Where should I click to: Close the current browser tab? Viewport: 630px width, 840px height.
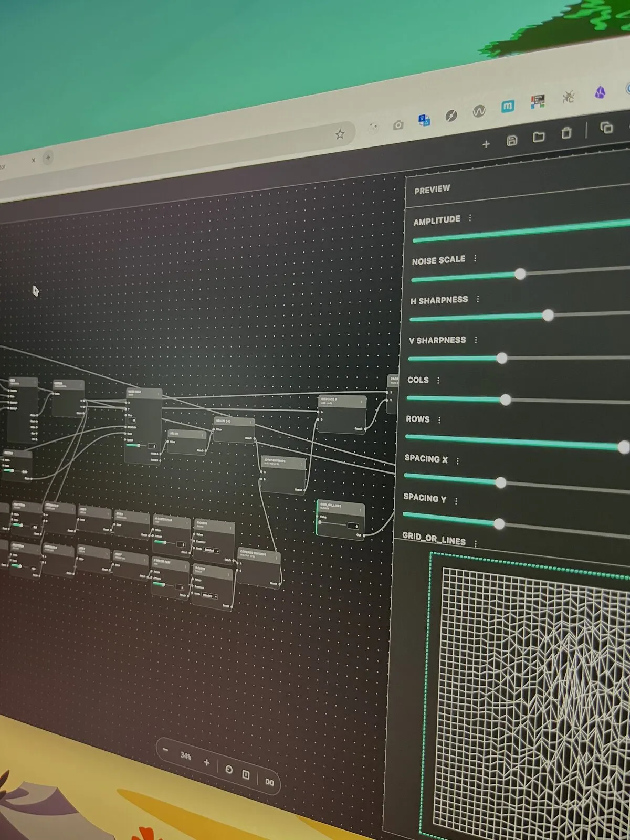click(x=33, y=160)
